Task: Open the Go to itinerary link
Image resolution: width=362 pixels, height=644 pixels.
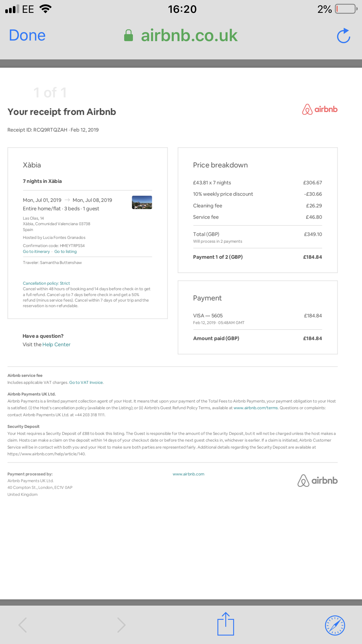Action: click(x=36, y=251)
